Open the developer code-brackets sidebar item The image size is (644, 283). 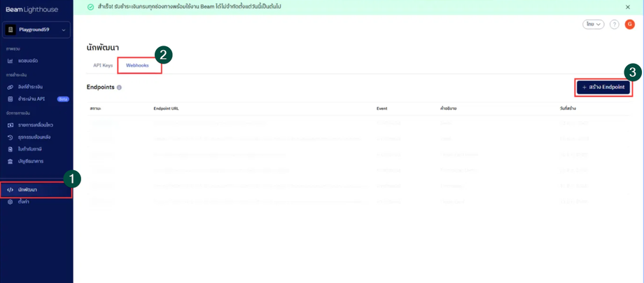tap(36, 190)
